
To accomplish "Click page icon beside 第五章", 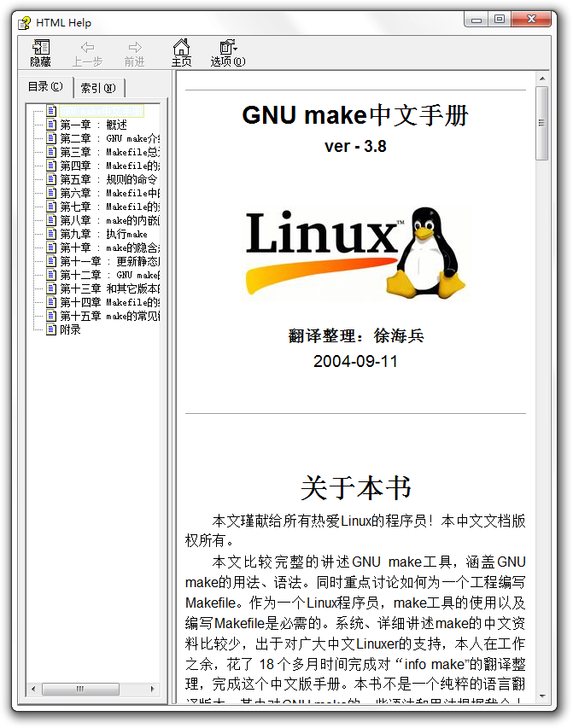I will (x=51, y=179).
